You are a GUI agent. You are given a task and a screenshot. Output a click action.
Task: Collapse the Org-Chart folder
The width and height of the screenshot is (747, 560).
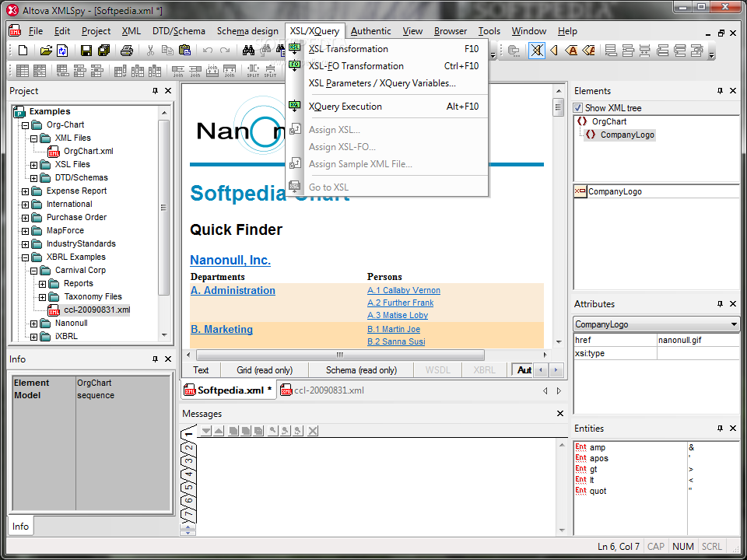click(25, 126)
